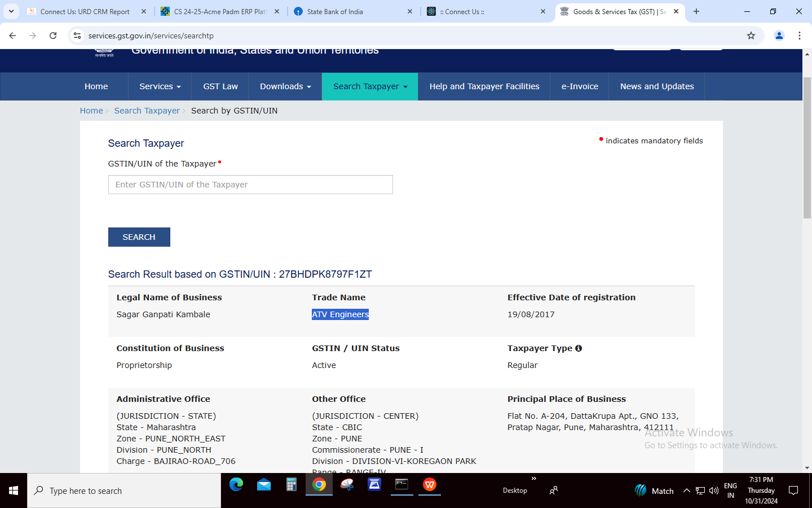Go to Home in the GST menu

pos(96,86)
